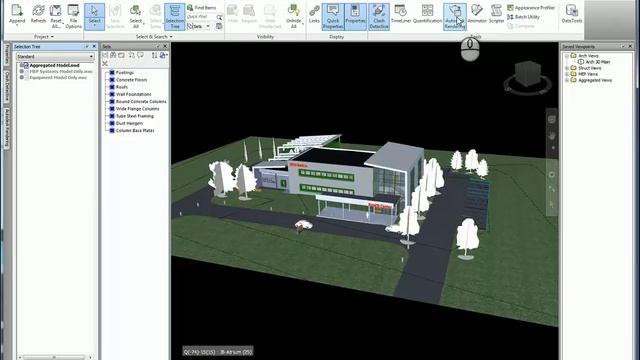Select Aggregated Model root in Selection Tree
The width and height of the screenshot is (640, 360).
coord(54,65)
